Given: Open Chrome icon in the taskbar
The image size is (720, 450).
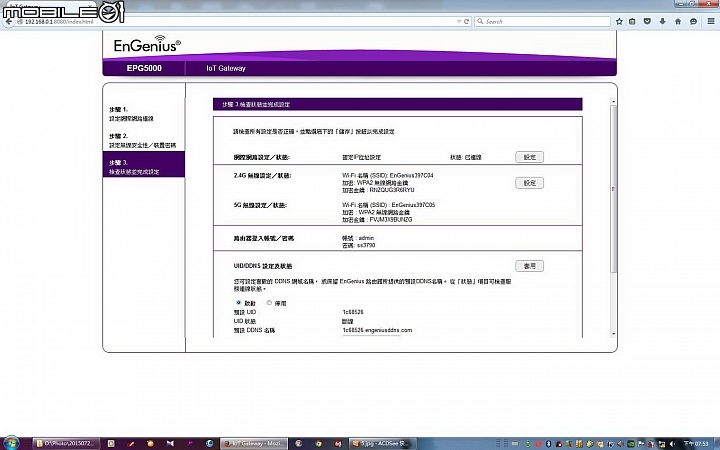Looking at the screenshot, I should pos(318,444).
